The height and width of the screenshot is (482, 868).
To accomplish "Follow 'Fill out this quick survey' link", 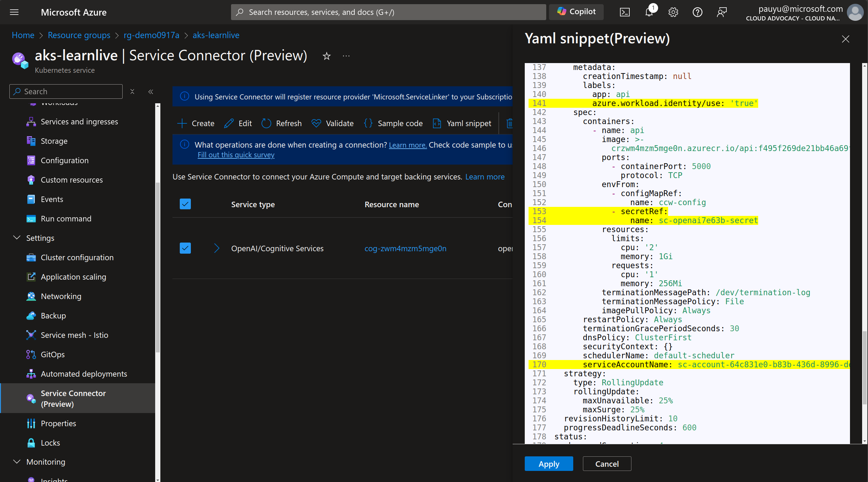I will tap(236, 155).
